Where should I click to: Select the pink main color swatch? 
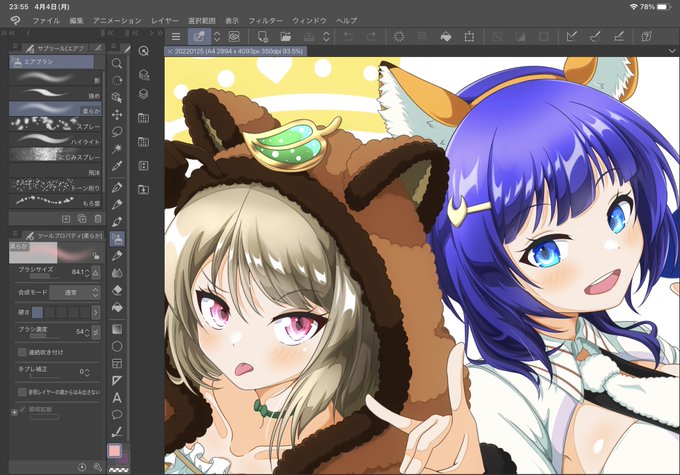[x=114, y=451]
